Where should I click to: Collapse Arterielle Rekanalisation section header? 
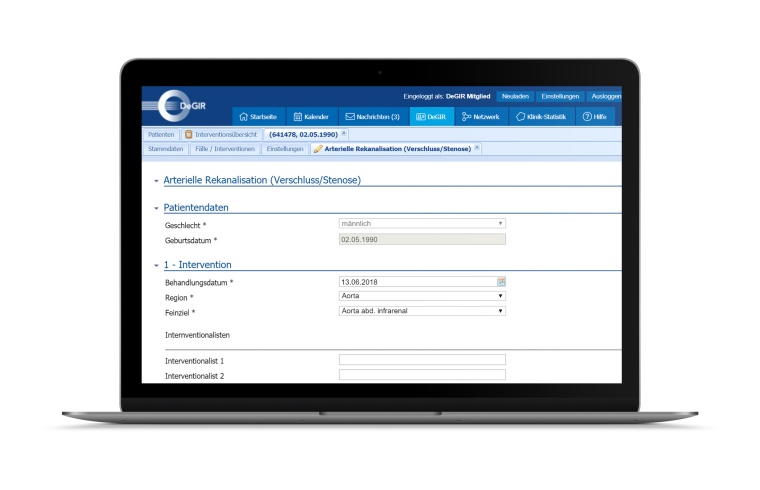[156, 181]
